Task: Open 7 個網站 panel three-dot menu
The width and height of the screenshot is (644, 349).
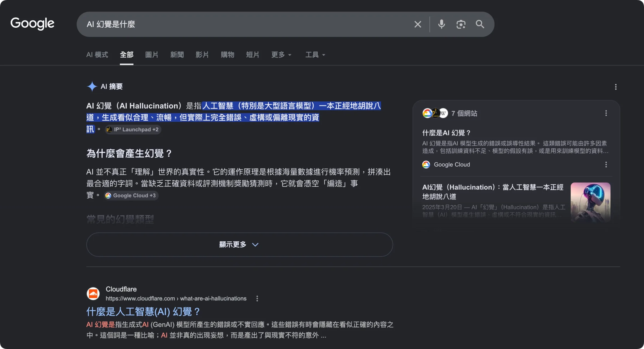Action: pos(606,113)
